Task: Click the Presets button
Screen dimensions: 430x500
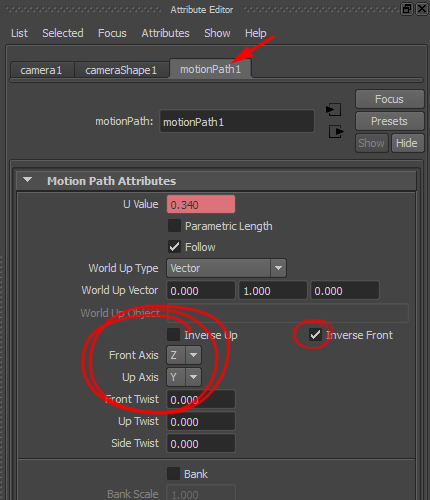Action: point(389,121)
